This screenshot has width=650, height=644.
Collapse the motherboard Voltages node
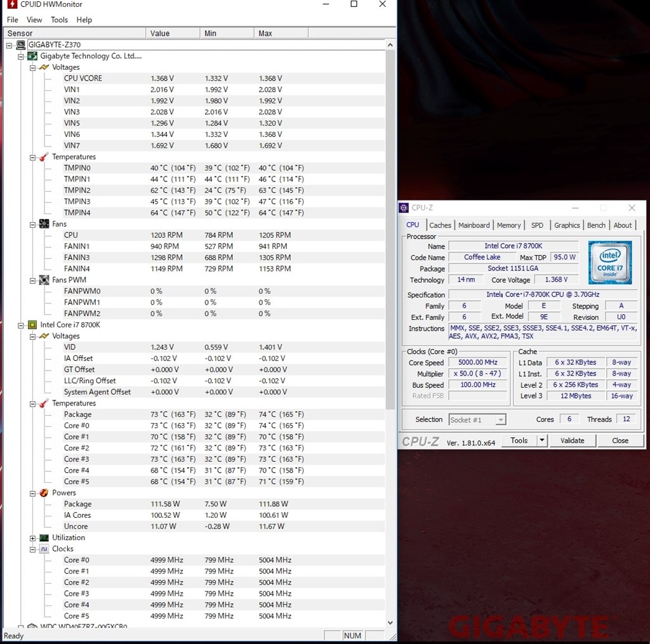coord(32,67)
